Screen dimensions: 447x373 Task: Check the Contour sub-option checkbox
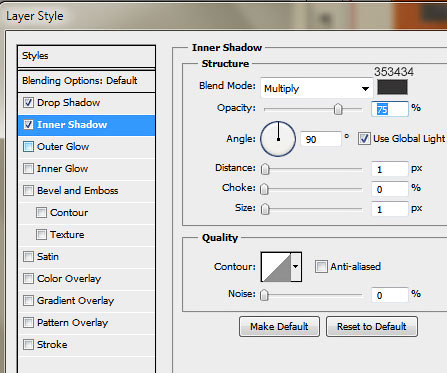coord(41,212)
